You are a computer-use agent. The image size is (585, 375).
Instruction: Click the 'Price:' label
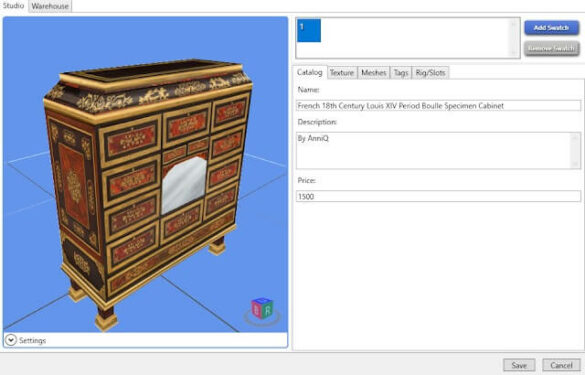(x=306, y=180)
